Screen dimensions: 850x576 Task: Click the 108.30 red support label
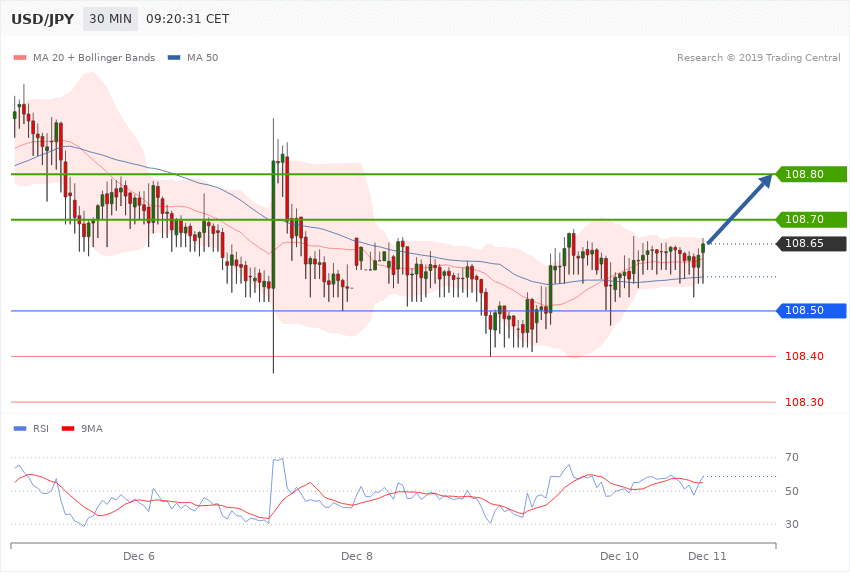[x=804, y=402]
